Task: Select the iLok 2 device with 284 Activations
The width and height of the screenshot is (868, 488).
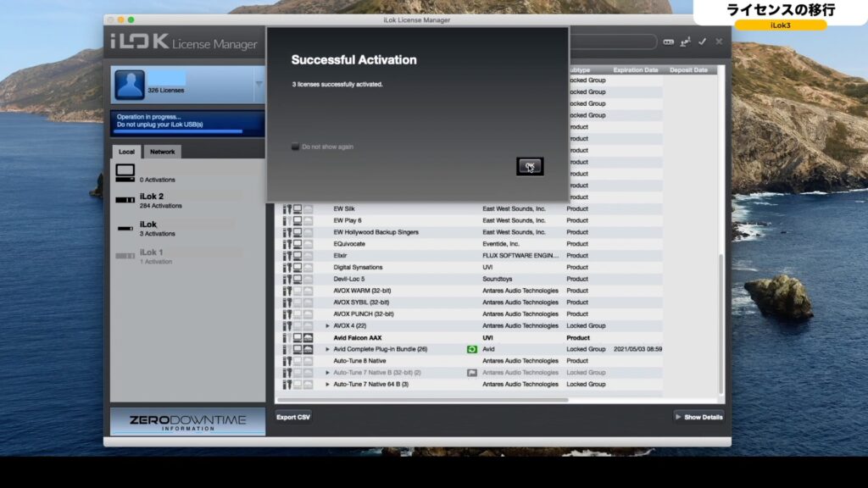Action: click(187, 200)
